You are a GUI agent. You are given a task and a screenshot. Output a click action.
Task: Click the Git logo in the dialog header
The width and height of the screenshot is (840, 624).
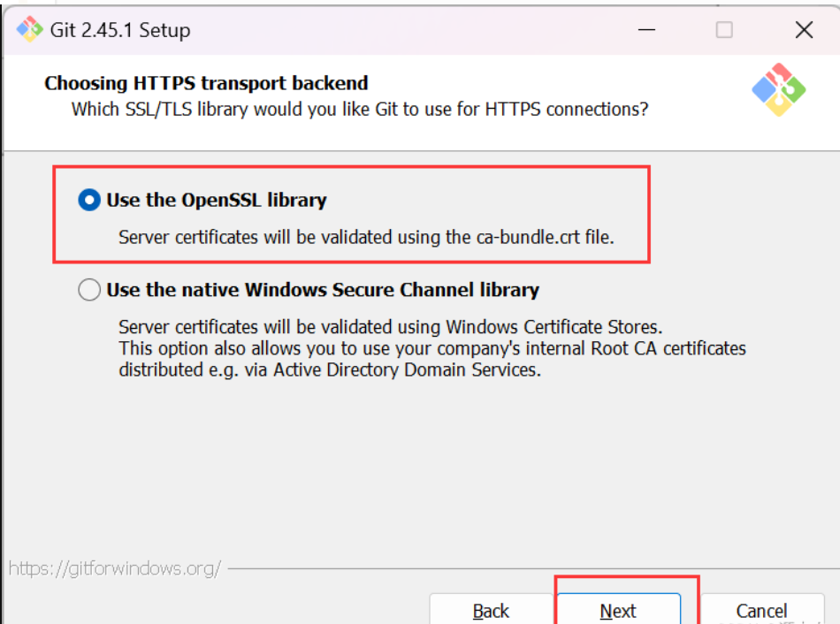pos(778,89)
